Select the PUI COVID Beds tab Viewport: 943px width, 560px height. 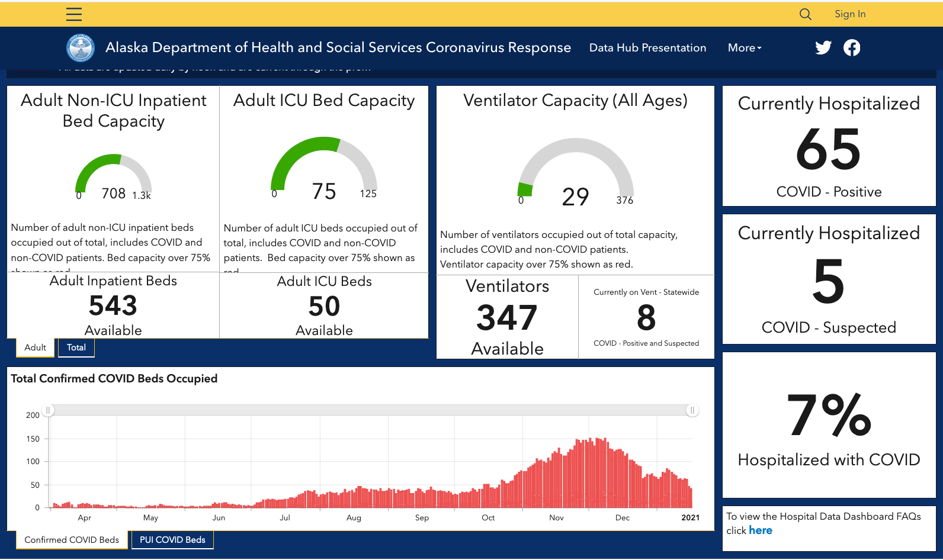click(x=172, y=540)
